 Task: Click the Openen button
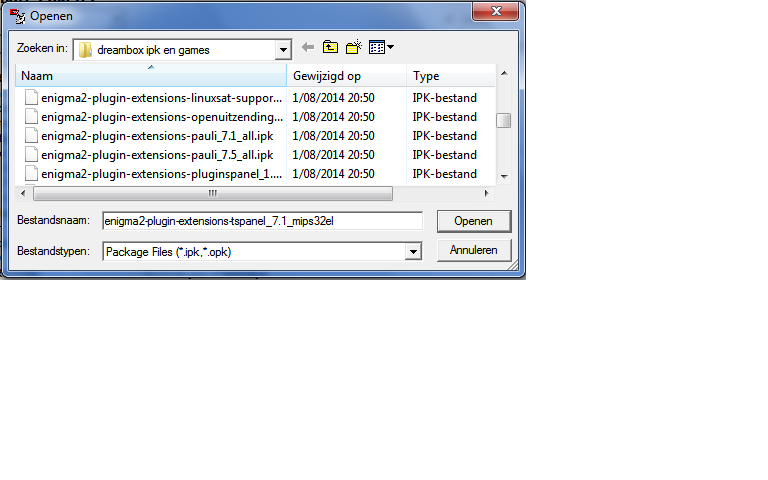pyautogui.click(x=474, y=221)
